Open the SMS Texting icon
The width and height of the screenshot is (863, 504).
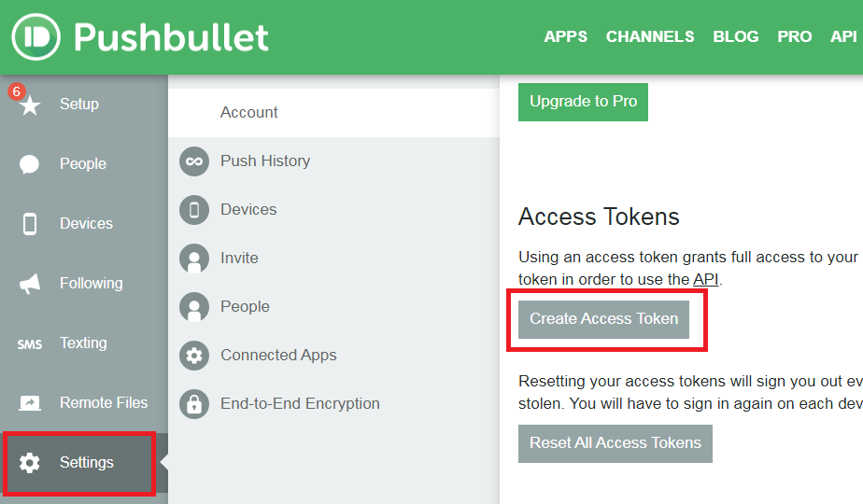tap(30, 343)
